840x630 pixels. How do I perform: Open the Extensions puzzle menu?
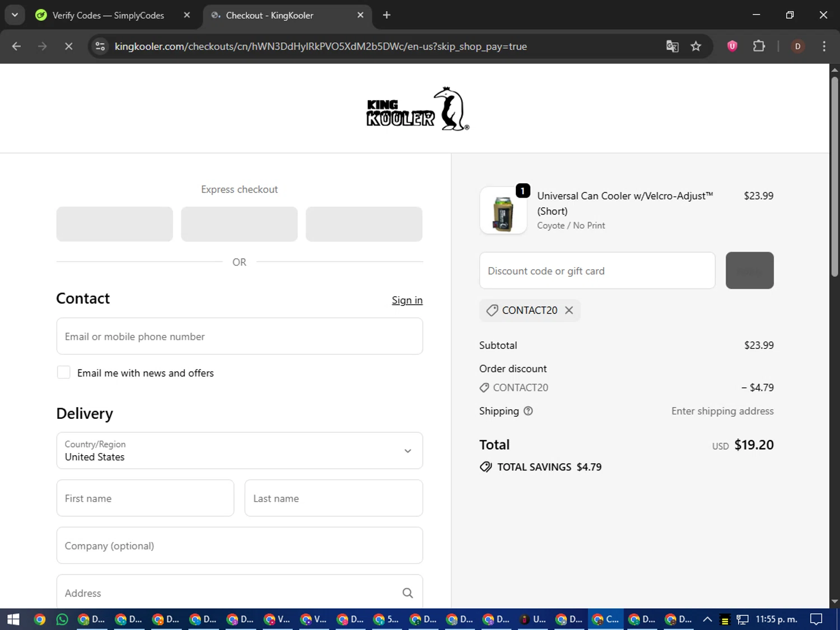759,46
